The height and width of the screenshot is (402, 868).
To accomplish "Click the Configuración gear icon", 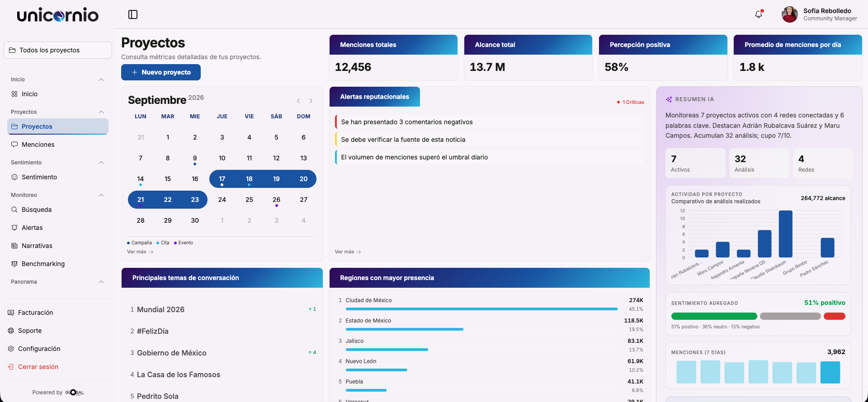I will 11,349.
